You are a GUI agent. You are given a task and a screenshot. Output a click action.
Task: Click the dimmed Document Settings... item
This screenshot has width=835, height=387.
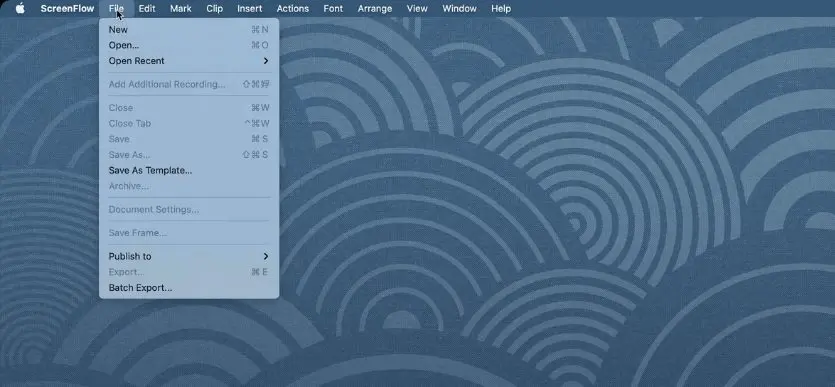coord(189,209)
